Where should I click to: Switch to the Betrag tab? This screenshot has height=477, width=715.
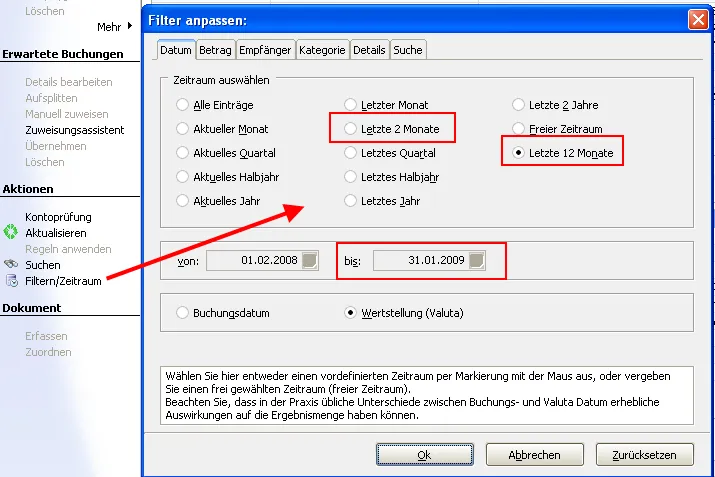point(216,49)
